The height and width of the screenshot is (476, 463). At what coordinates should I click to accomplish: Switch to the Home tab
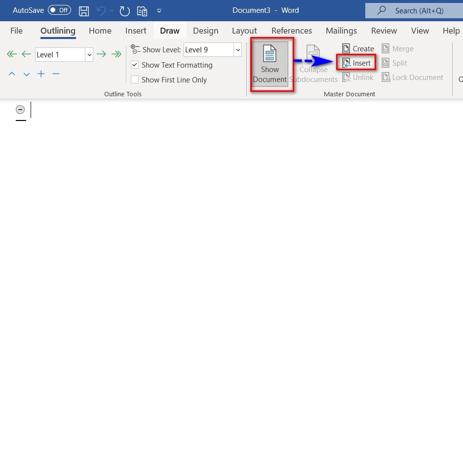(x=100, y=31)
